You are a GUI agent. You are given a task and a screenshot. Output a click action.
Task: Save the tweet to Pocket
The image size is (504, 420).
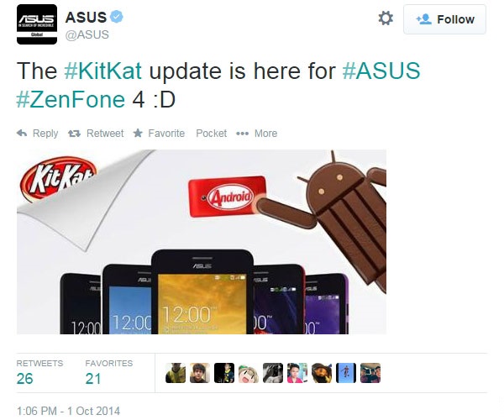(211, 133)
